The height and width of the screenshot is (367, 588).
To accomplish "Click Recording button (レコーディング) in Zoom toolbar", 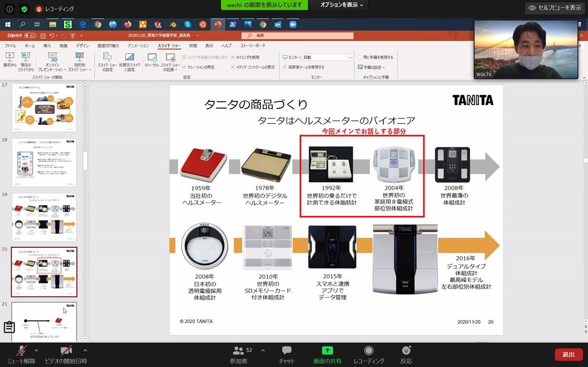I will click(369, 355).
